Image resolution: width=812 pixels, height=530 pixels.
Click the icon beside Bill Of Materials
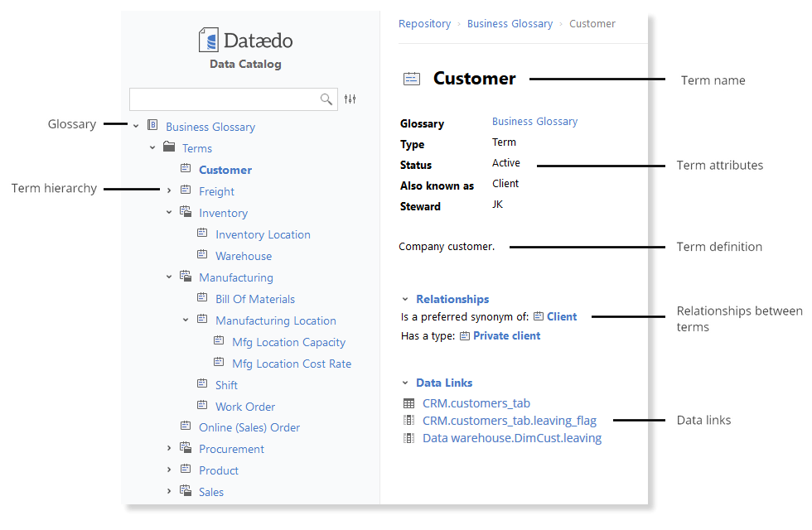point(202,297)
